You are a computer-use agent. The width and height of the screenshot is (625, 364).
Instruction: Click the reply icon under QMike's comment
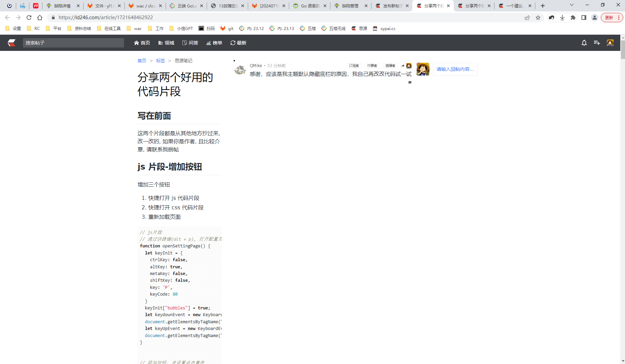tap(410, 82)
